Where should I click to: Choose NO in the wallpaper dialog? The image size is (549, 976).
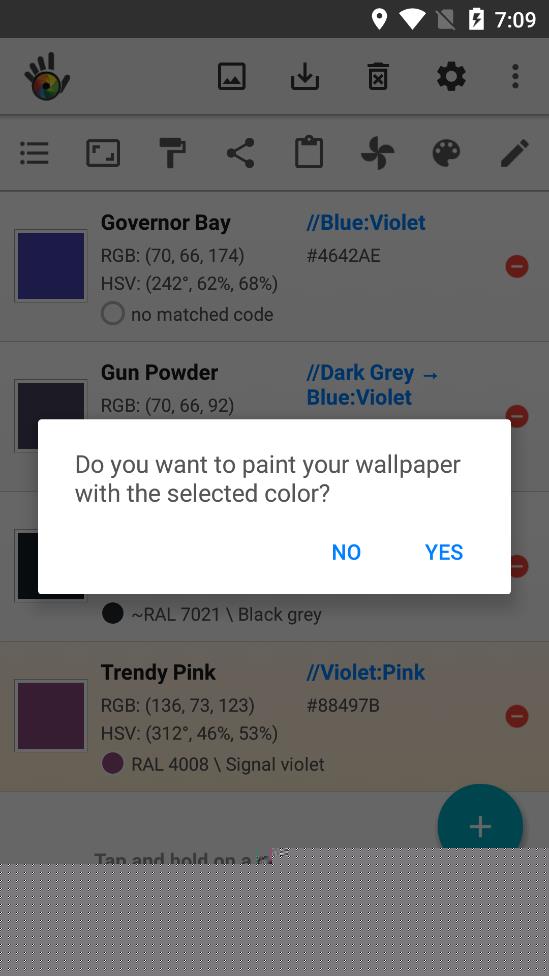click(x=346, y=552)
